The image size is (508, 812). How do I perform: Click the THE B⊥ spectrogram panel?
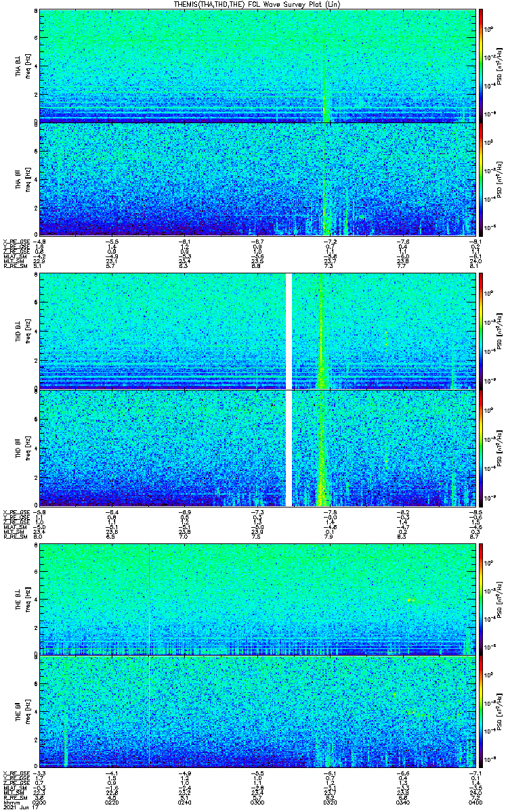point(256,600)
